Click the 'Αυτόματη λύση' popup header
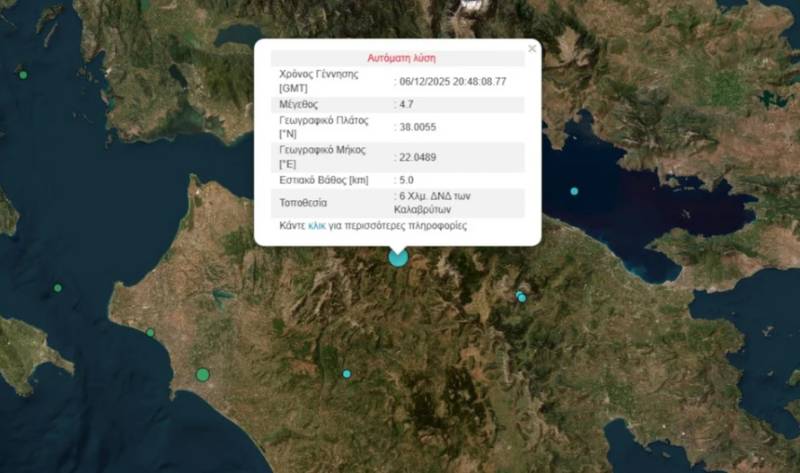800x473 pixels. point(397,58)
